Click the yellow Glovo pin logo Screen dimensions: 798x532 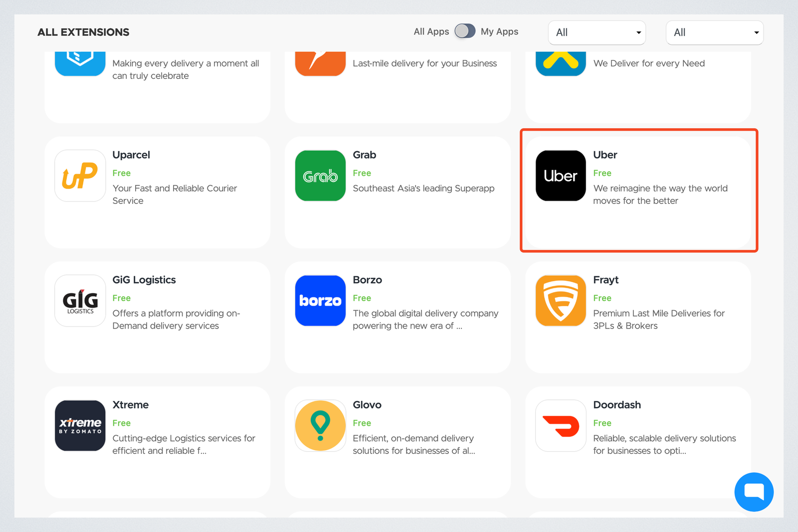tap(320, 426)
